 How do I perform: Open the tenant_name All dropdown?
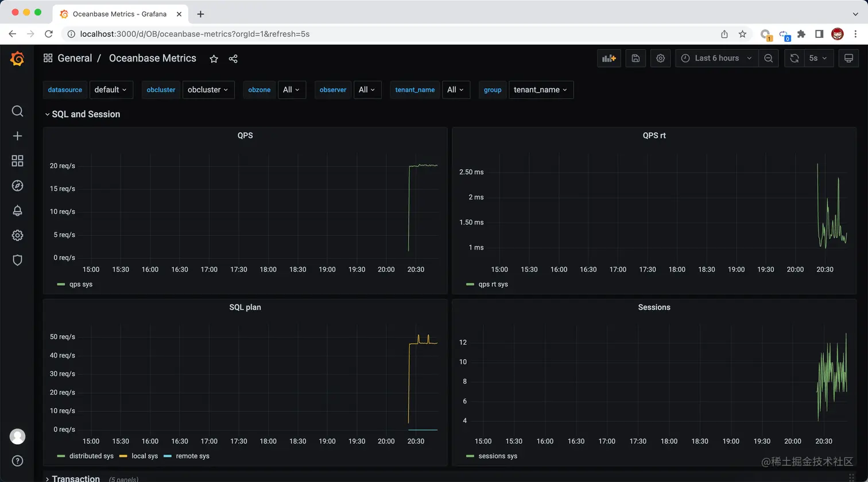point(456,90)
